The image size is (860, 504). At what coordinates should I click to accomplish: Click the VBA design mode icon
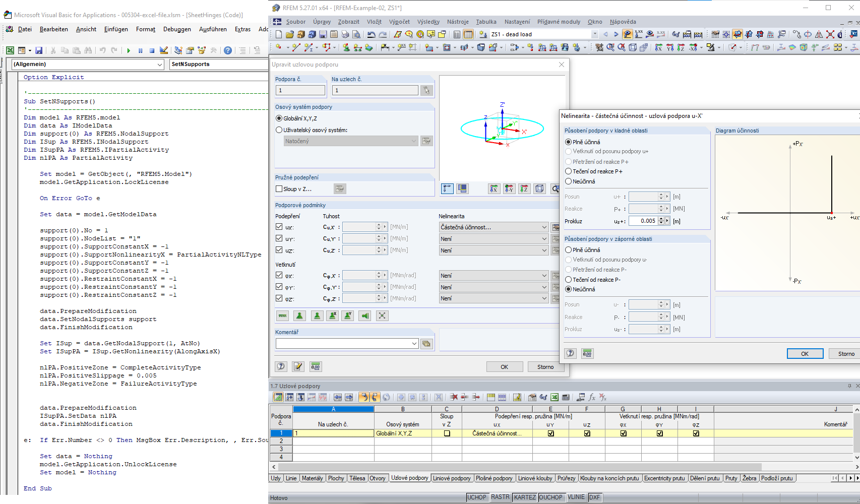tap(164, 50)
